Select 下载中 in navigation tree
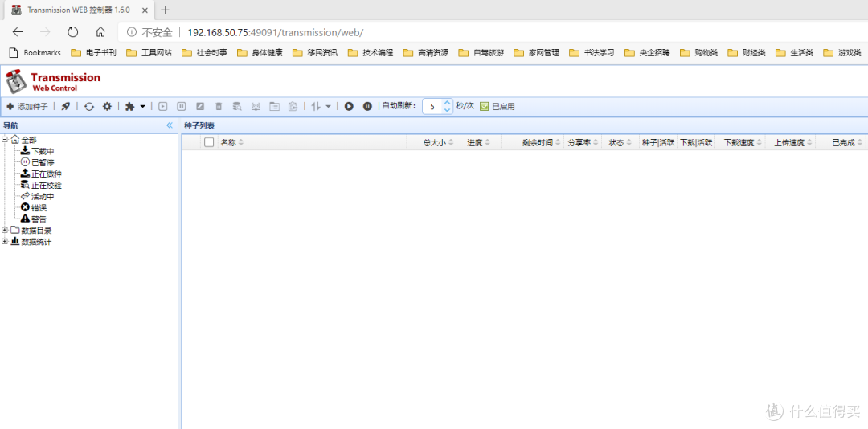 click(x=43, y=151)
